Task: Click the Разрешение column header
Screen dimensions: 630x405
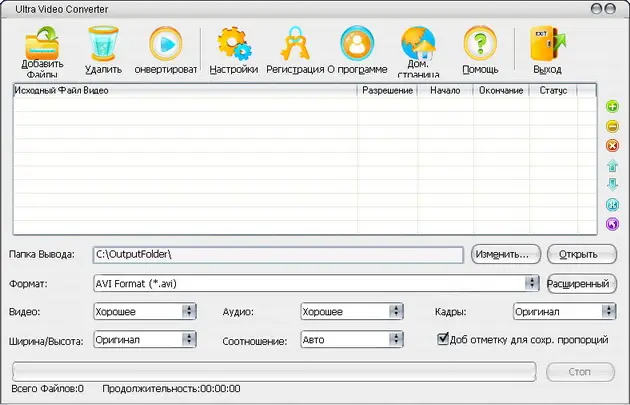Action: [387, 90]
